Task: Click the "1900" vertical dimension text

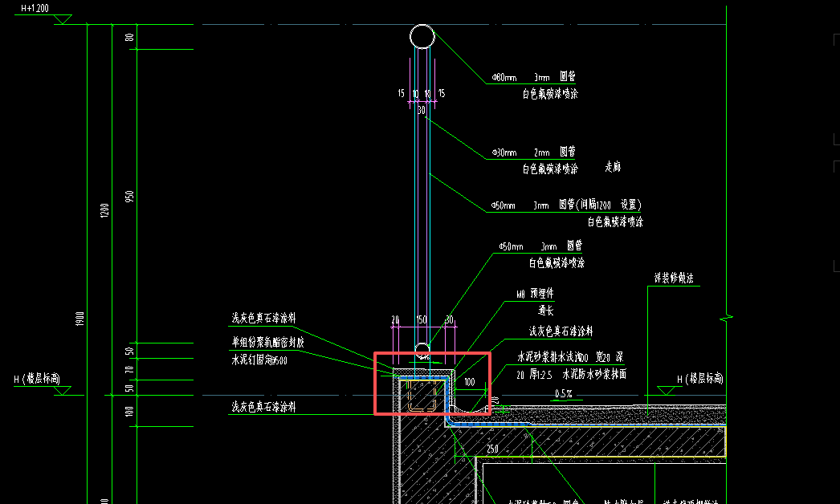Action: 80,319
